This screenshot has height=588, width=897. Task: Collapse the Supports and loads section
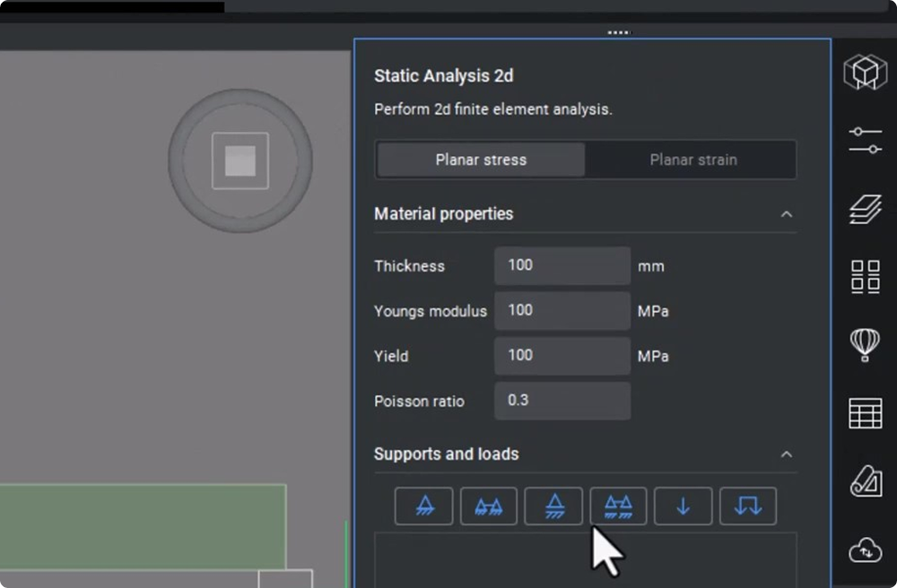tap(787, 454)
